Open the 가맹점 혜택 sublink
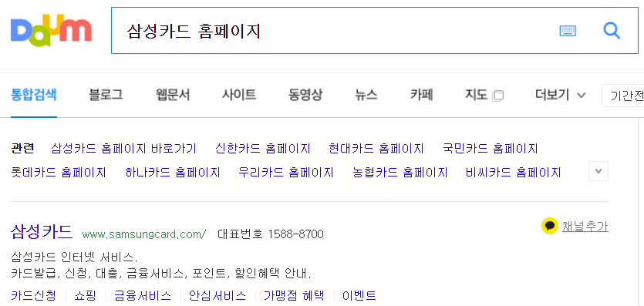 tap(294, 295)
